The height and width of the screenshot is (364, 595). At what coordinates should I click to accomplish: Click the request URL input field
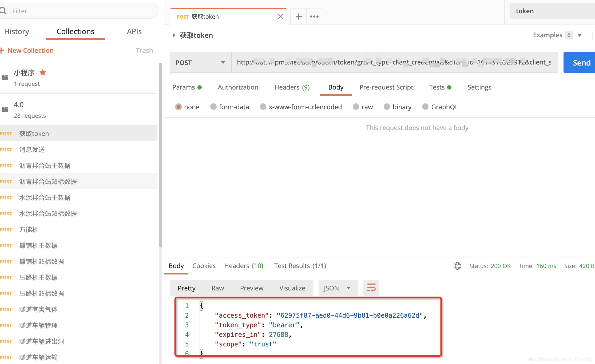click(x=395, y=63)
